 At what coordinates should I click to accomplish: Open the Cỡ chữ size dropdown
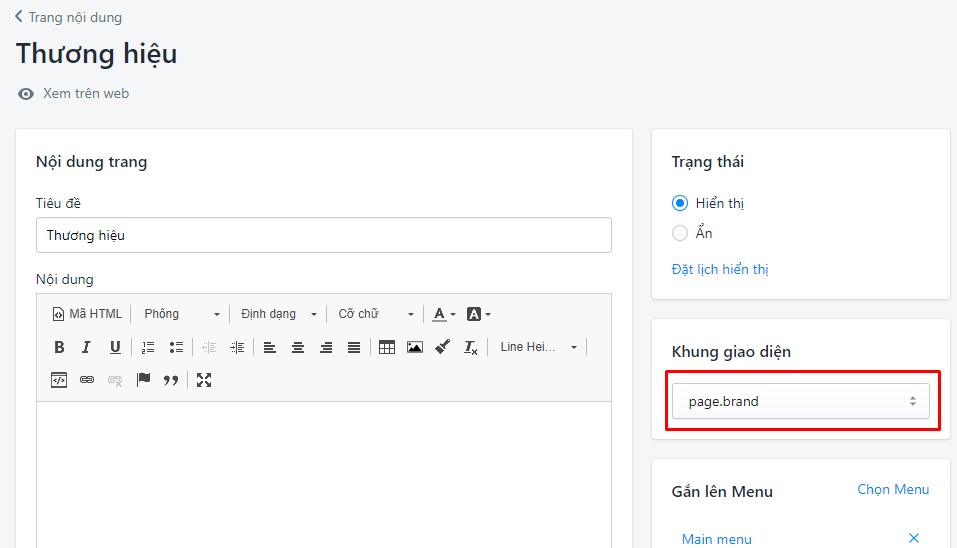376,314
